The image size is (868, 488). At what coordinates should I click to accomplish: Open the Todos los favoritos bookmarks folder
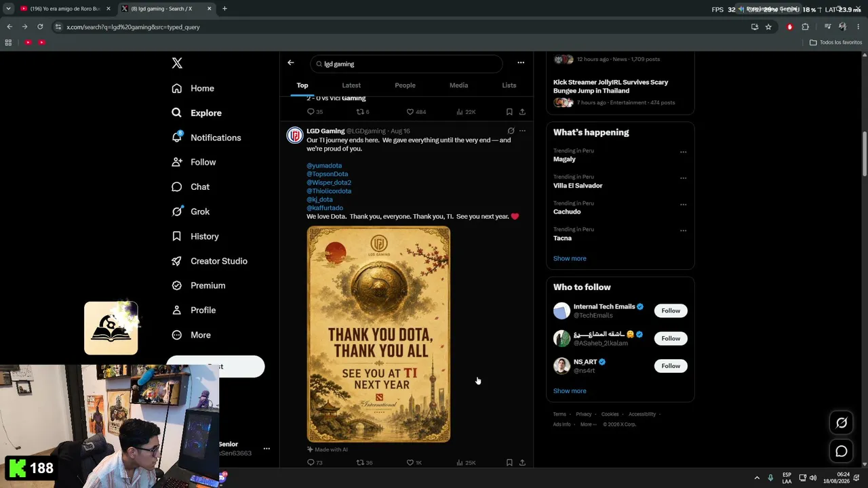835,42
